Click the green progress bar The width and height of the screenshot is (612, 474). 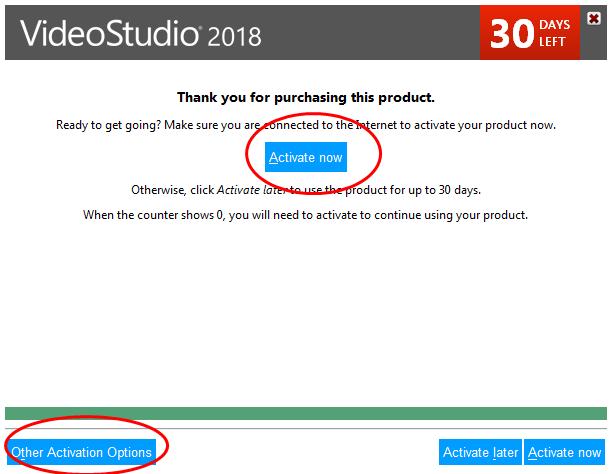[x=306, y=413]
